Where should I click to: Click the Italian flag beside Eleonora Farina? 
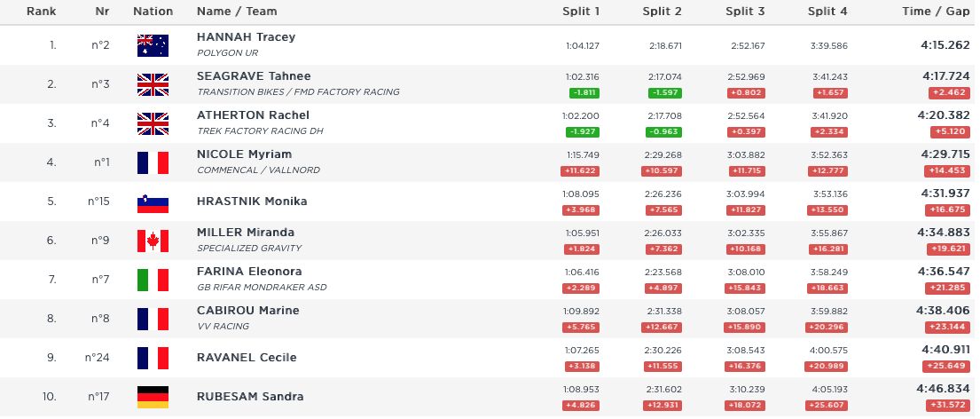[153, 280]
